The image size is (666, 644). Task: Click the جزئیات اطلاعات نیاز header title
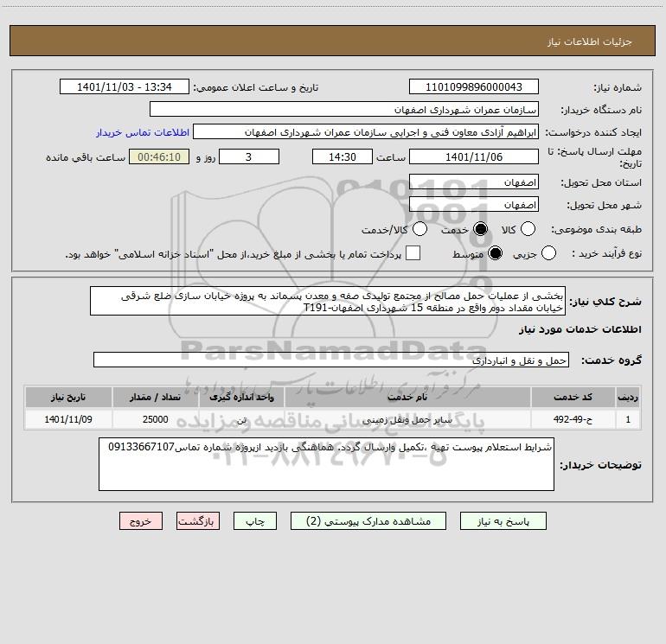(x=590, y=41)
